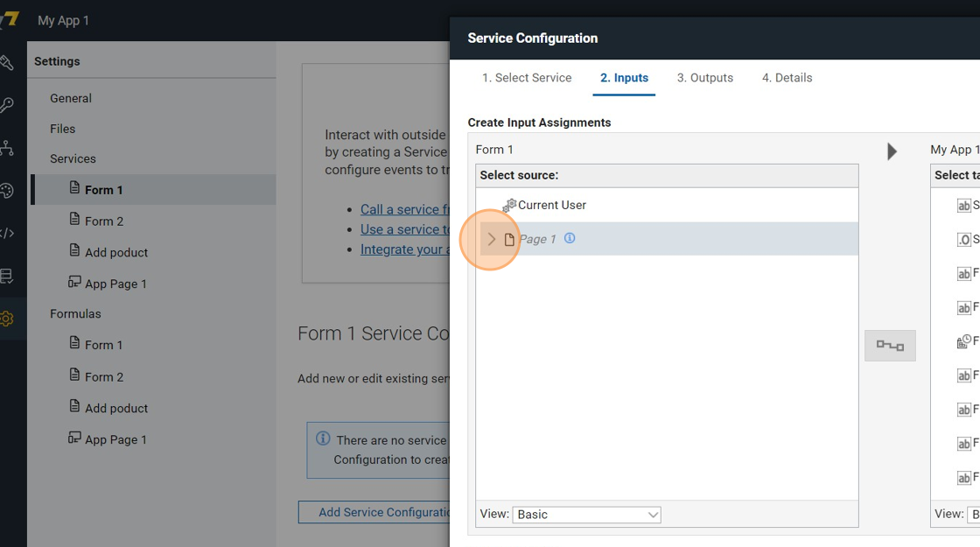Open the View Basic dropdown under source list
Screen dimensions: 980x547
tap(586, 515)
